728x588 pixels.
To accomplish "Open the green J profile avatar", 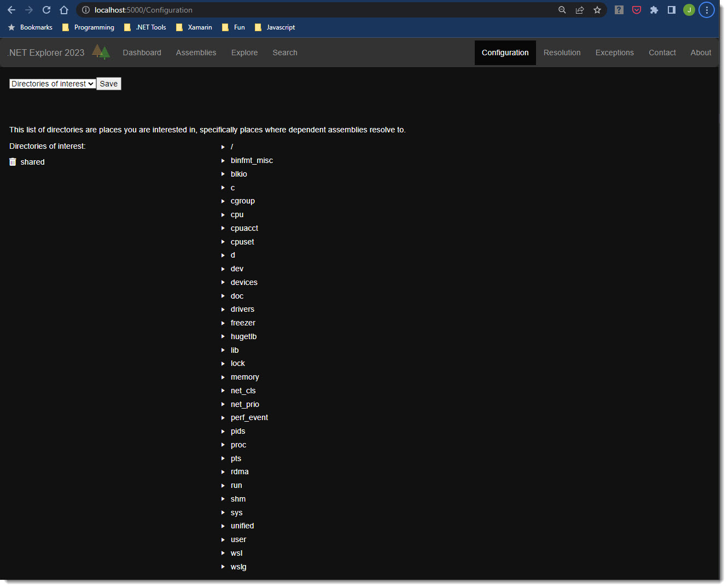I will tap(689, 10).
